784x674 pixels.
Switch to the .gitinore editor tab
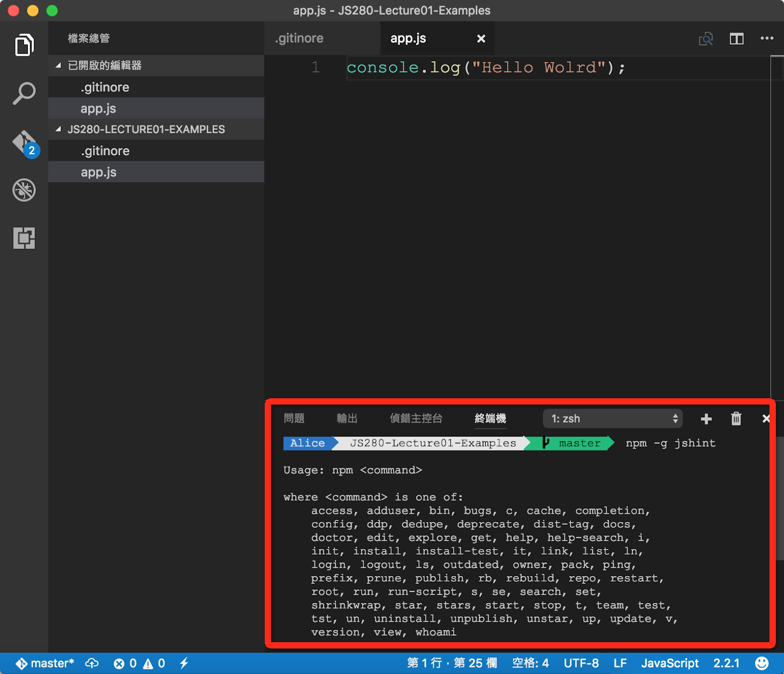click(299, 38)
